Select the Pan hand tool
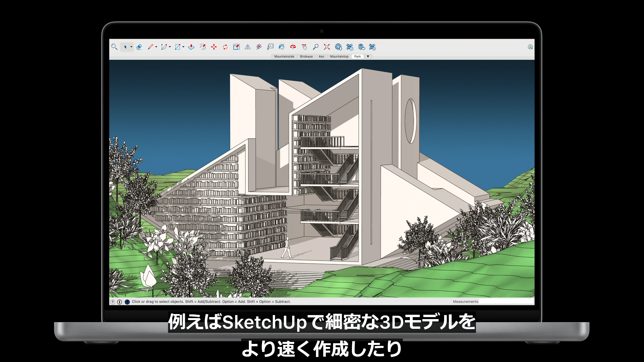 tap(304, 47)
